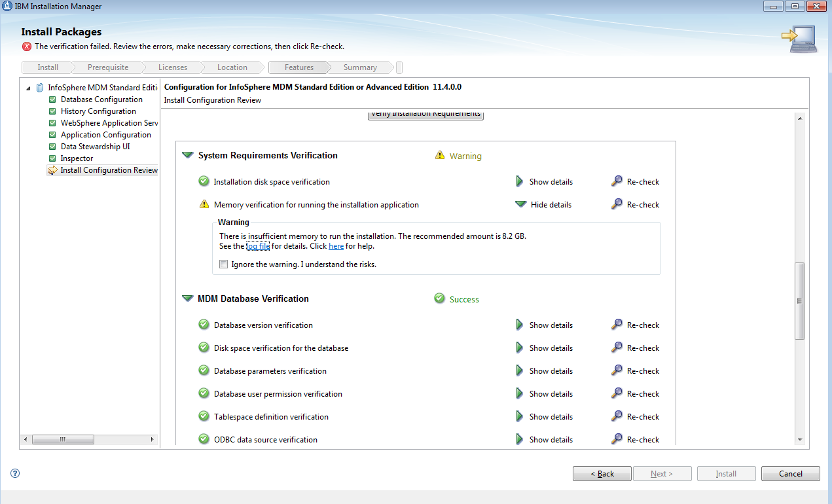Viewport: 832px width, 504px height.
Task: Click red error icon next to verification failed message
Action: pos(27,46)
